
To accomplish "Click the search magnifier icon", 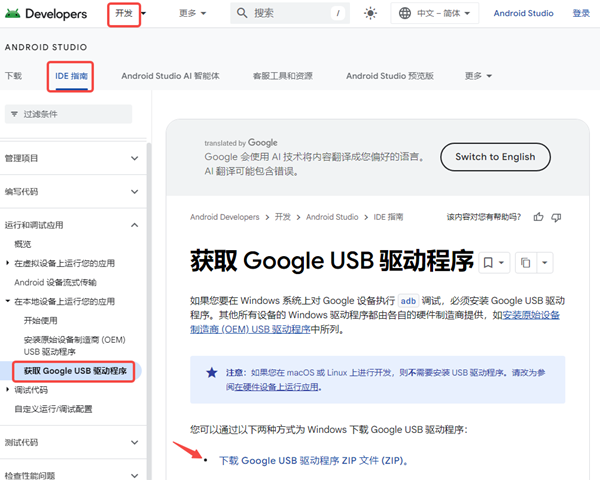I will tap(242, 13).
